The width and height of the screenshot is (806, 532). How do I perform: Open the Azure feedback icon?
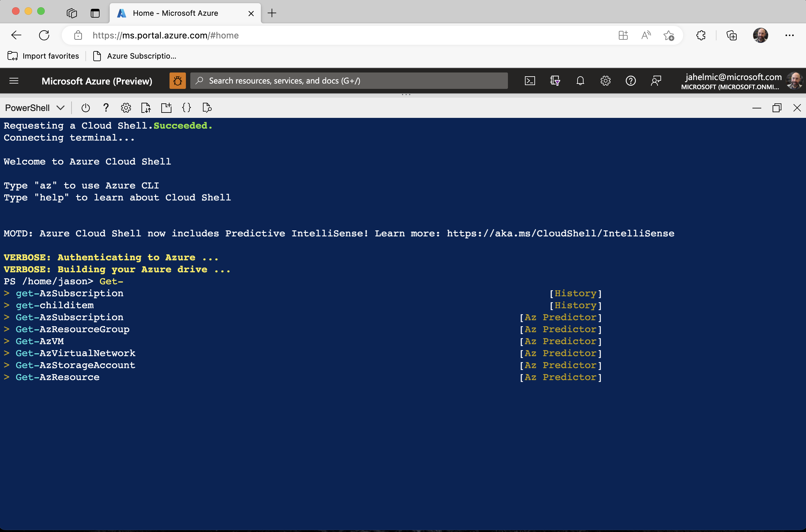656,80
